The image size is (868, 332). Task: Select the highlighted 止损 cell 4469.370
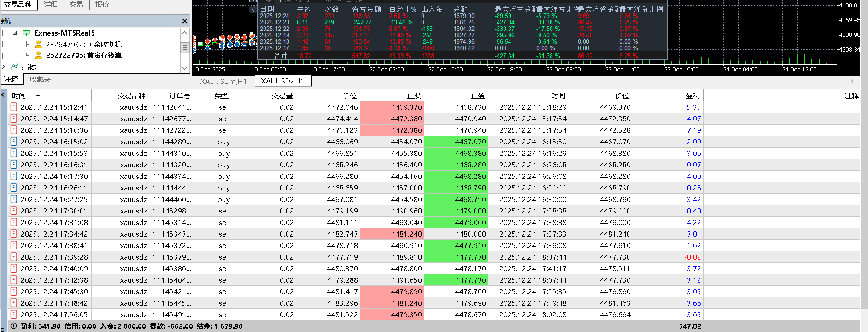point(392,107)
